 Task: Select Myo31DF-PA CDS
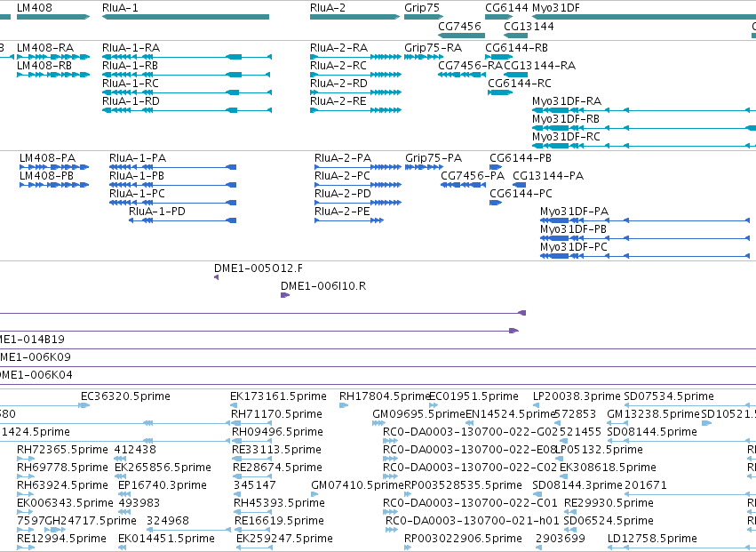645,220
